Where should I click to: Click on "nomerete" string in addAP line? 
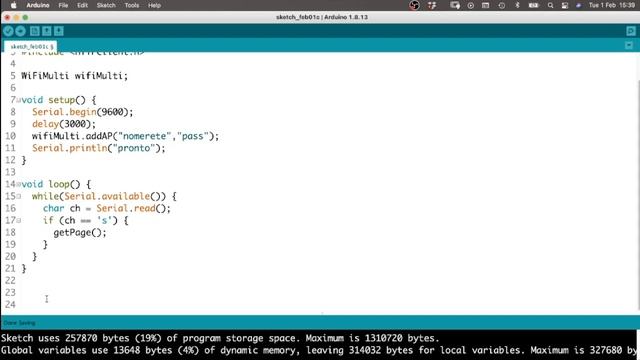click(x=144, y=136)
